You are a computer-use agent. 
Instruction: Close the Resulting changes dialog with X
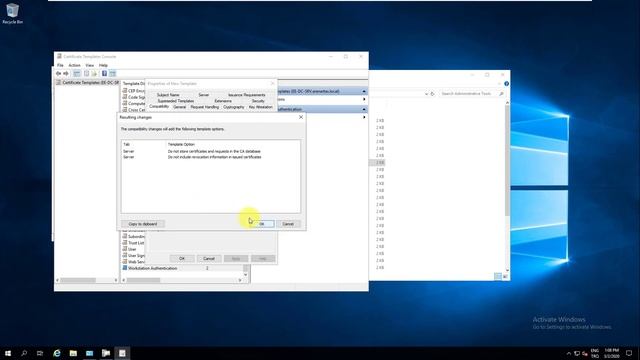301,117
